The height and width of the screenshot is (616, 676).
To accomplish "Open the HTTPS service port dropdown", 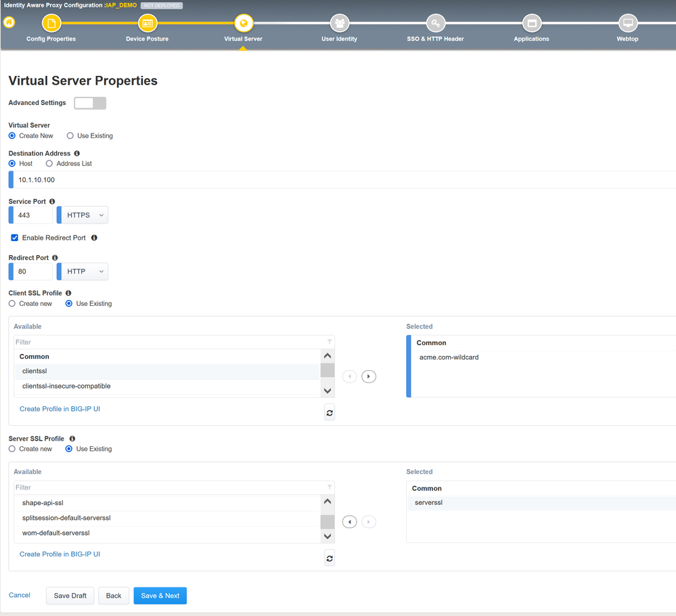I will tap(83, 215).
